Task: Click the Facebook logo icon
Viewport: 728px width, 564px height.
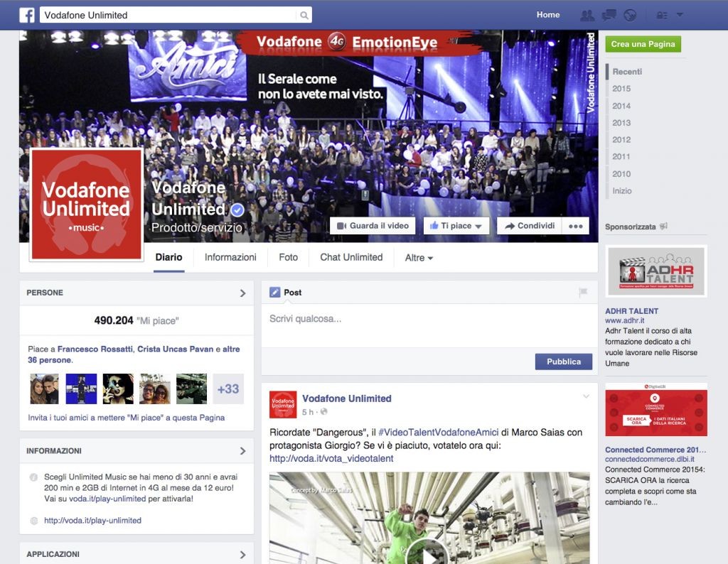Action: coord(27,15)
